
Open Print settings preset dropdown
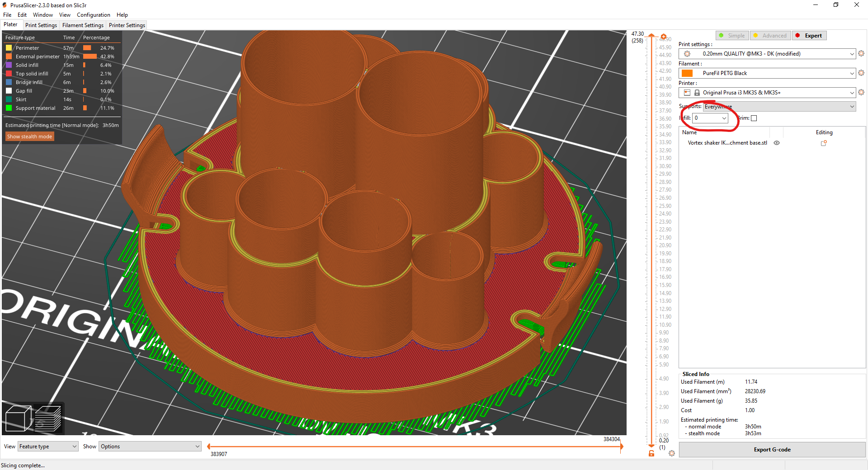(x=767, y=54)
